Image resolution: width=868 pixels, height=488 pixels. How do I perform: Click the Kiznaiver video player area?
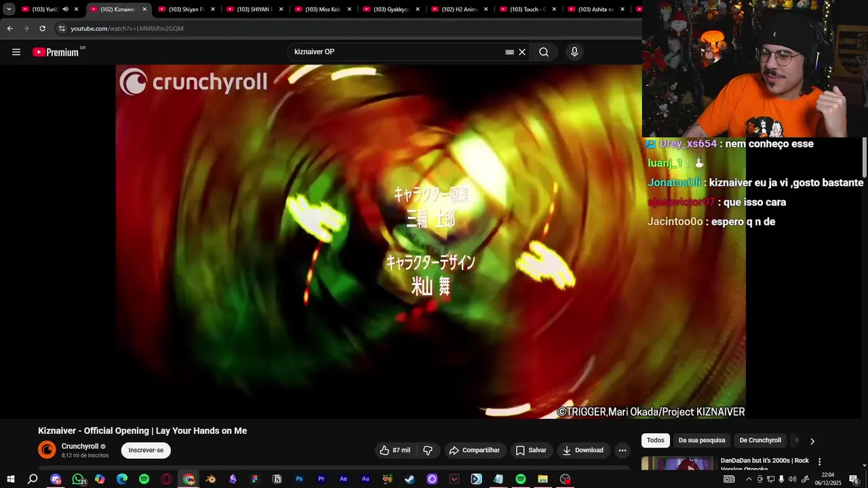431,241
